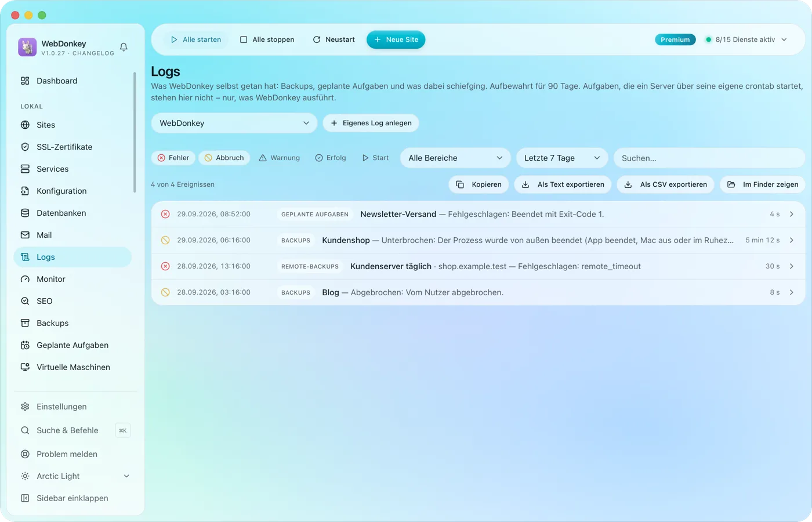Open notifications bell in sidebar header

click(124, 47)
